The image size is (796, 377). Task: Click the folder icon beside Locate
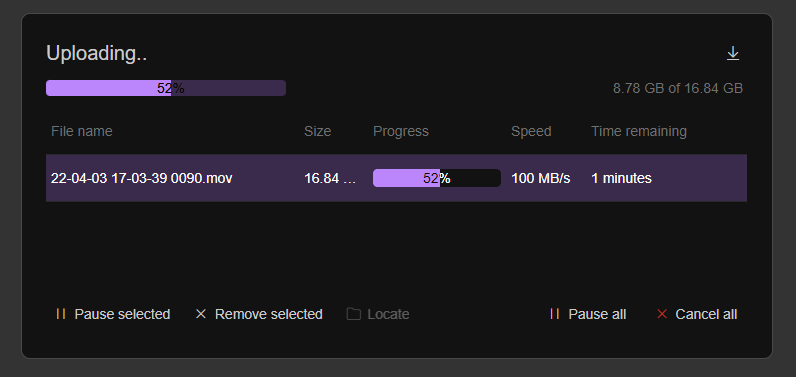354,314
